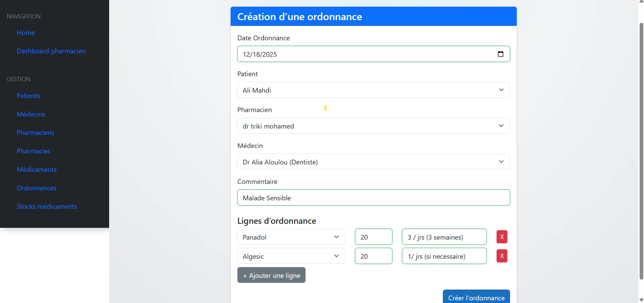Go to Home in the navigation sidebar
The width and height of the screenshot is (644, 303).
click(x=26, y=33)
